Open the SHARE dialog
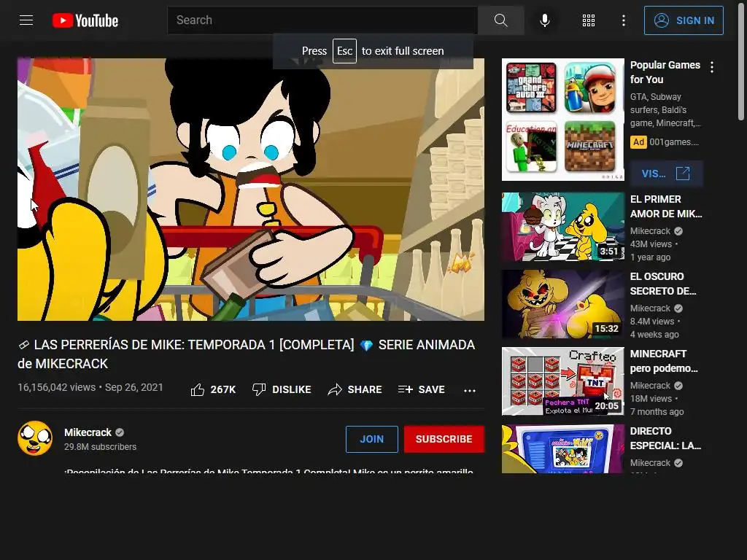The height and width of the screenshot is (560, 747). coord(355,389)
